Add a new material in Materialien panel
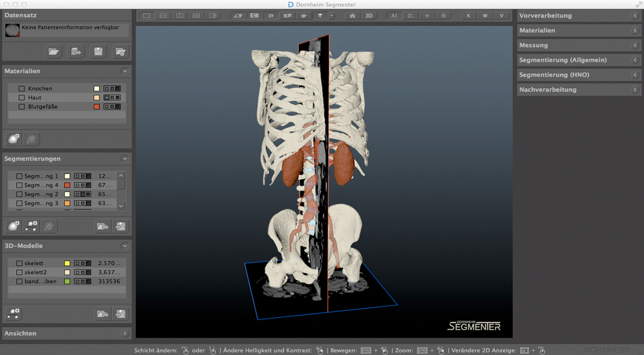The width and height of the screenshot is (644, 355). 14,139
